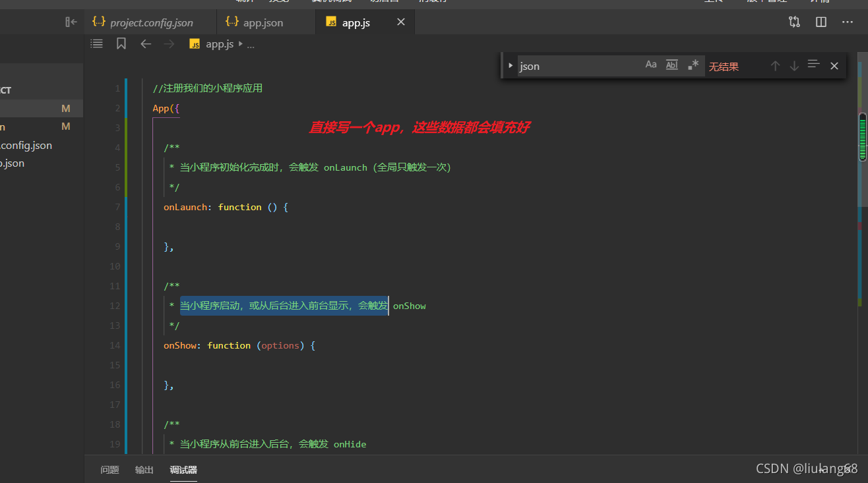Screen dimensions: 868x483
Task: Click the onLaunch comment on line 5
Action: pyautogui.click(x=310, y=167)
